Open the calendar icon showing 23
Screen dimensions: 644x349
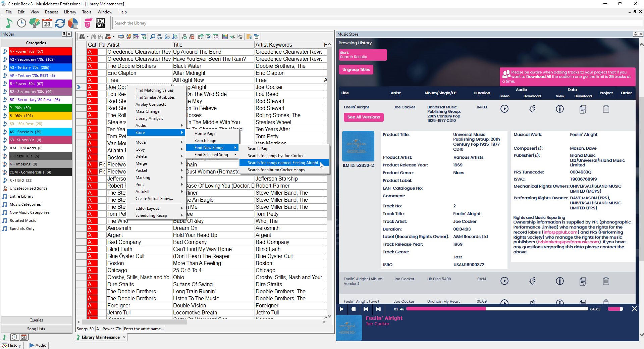click(47, 23)
